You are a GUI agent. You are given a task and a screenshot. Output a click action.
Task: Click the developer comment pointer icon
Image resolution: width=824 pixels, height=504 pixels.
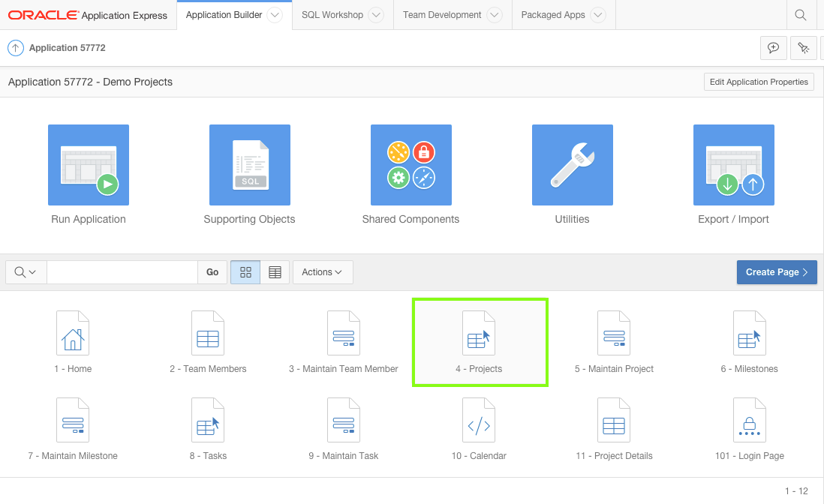click(x=804, y=48)
